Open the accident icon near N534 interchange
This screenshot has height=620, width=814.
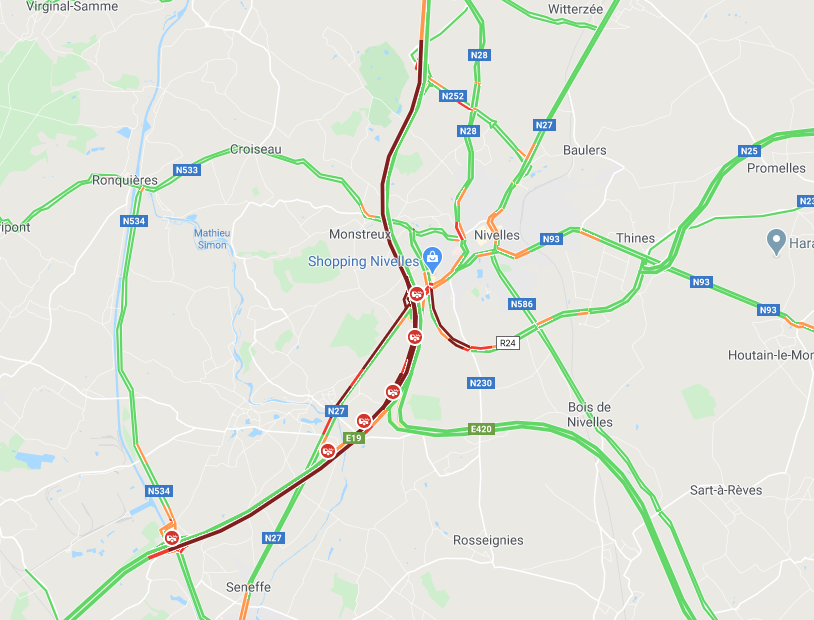click(172, 538)
